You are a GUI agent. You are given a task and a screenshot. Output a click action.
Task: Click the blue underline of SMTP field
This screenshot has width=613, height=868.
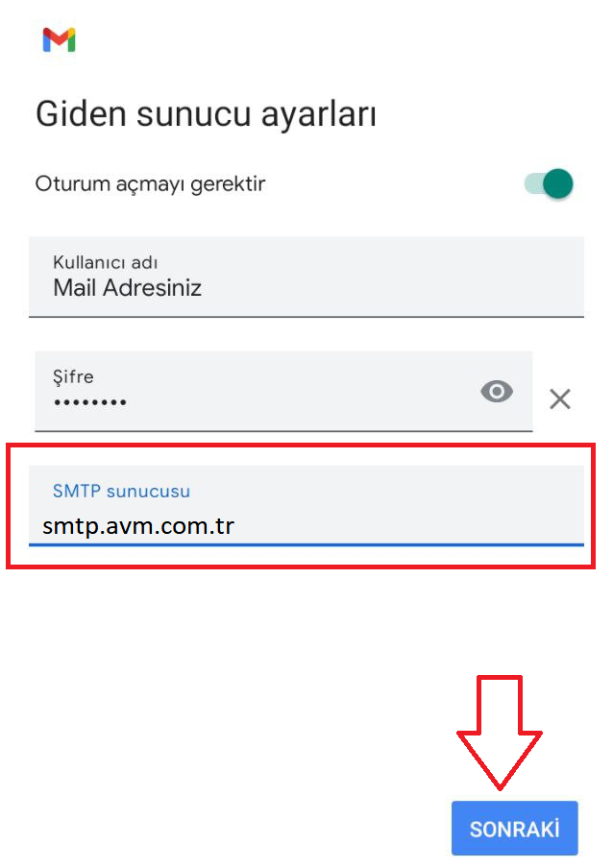tap(306, 543)
